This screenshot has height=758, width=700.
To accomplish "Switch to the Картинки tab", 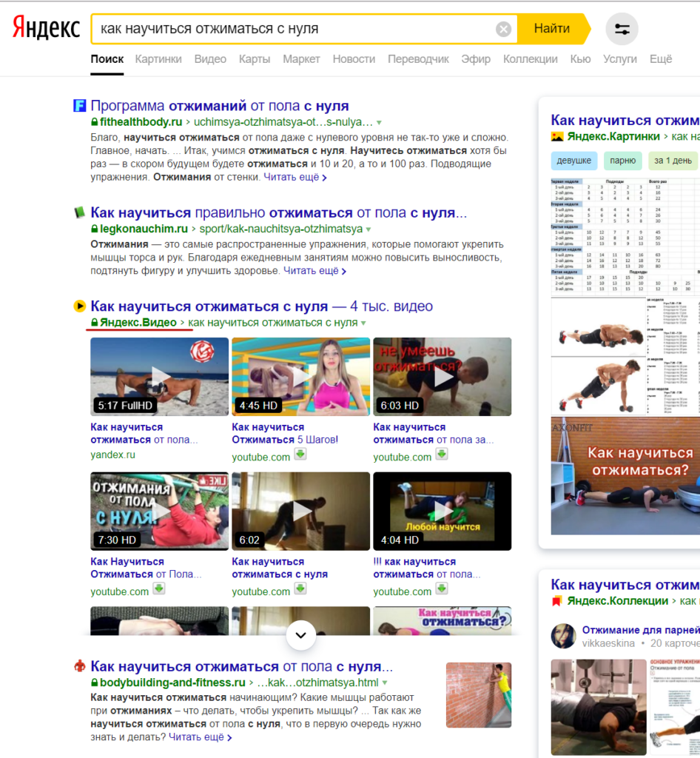I will [x=158, y=59].
